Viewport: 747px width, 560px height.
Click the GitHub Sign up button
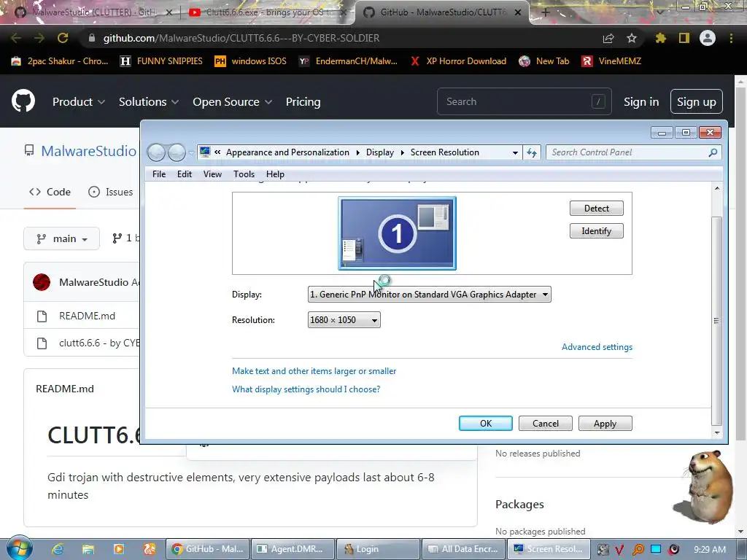(697, 101)
